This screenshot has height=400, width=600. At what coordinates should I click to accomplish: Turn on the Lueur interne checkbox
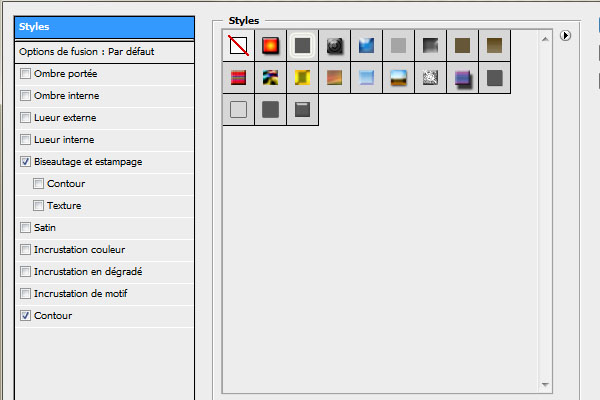(25, 139)
